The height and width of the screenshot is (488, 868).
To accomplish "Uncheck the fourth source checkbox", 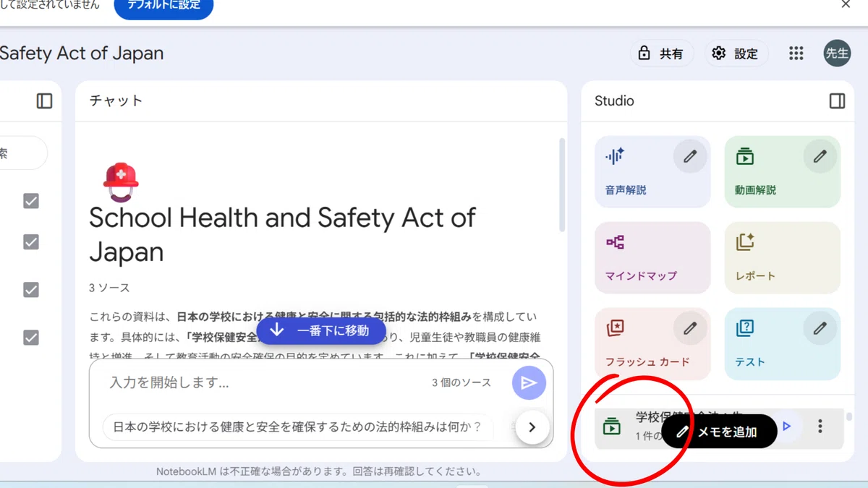I will click(x=31, y=338).
